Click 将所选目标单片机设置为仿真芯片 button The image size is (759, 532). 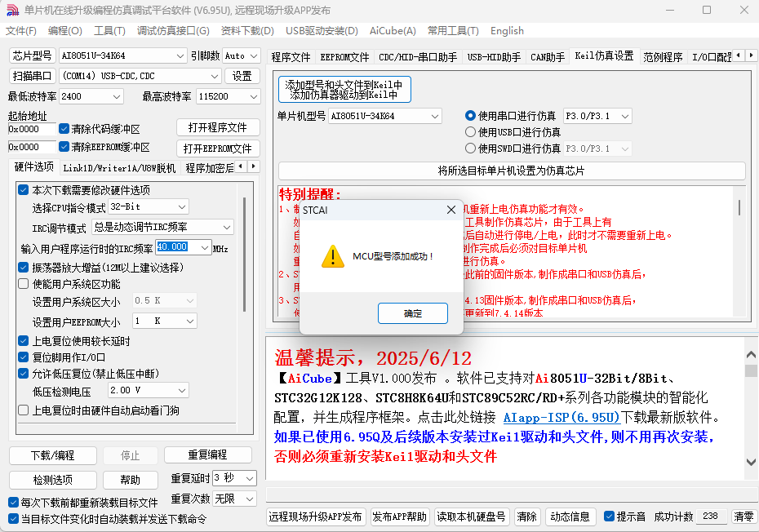[x=512, y=171]
